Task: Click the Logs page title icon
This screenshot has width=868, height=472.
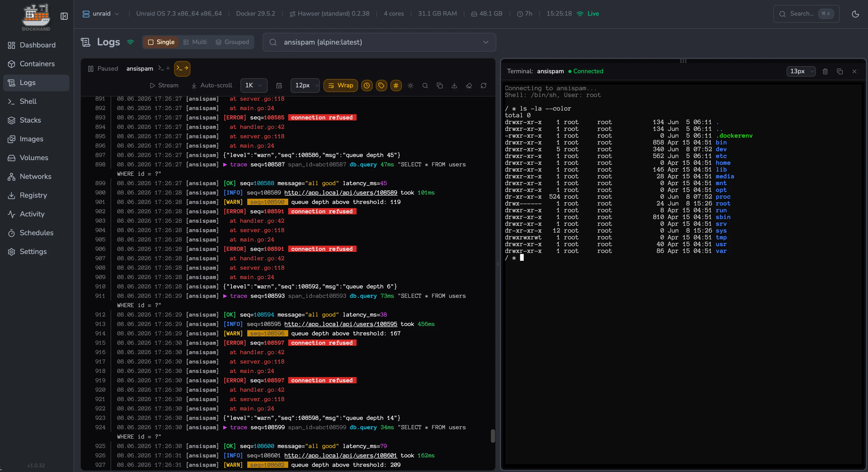Action: pyautogui.click(x=86, y=42)
